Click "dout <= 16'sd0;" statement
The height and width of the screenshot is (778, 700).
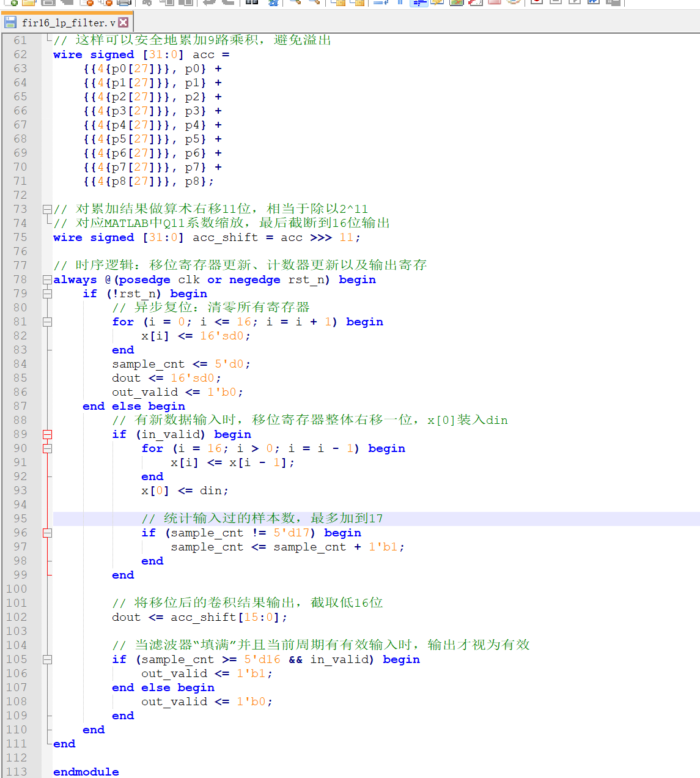coord(166,378)
